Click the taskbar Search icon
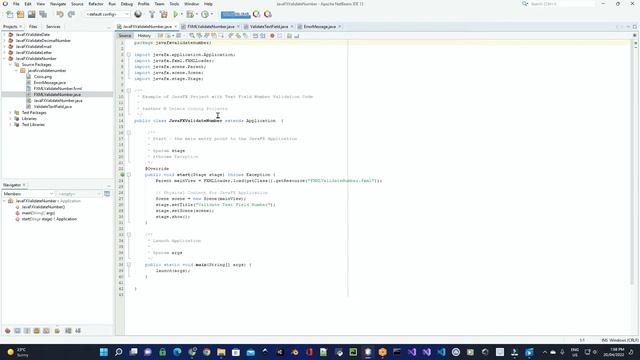Viewport: 640px width, 360px height. 118,352
